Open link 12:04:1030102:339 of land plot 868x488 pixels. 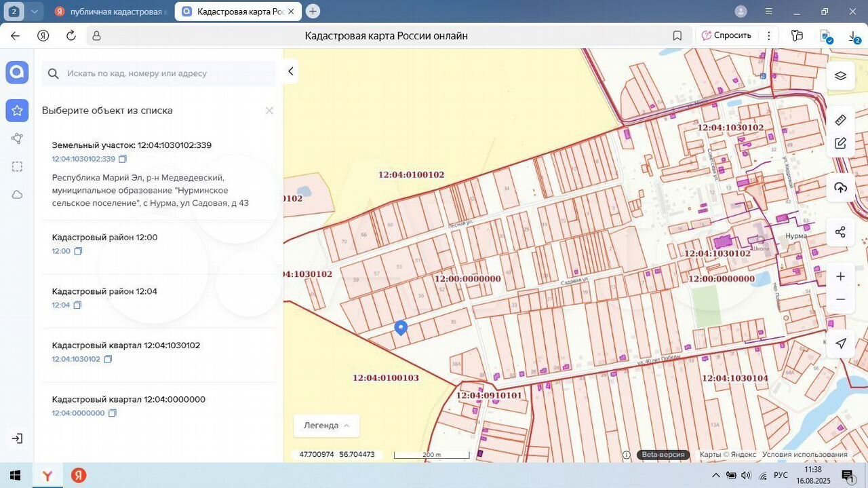pyautogui.click(x=83, y=159)
